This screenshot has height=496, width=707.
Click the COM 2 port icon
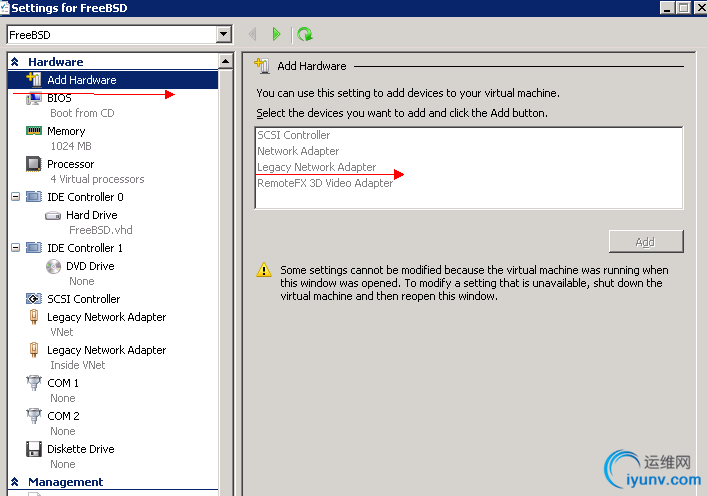tap(34, 416)
